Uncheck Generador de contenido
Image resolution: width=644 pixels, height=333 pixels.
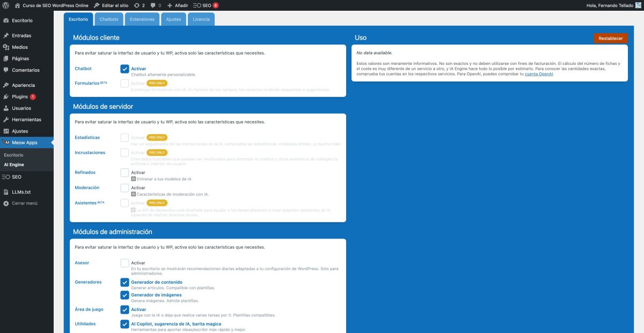point(125,282)
